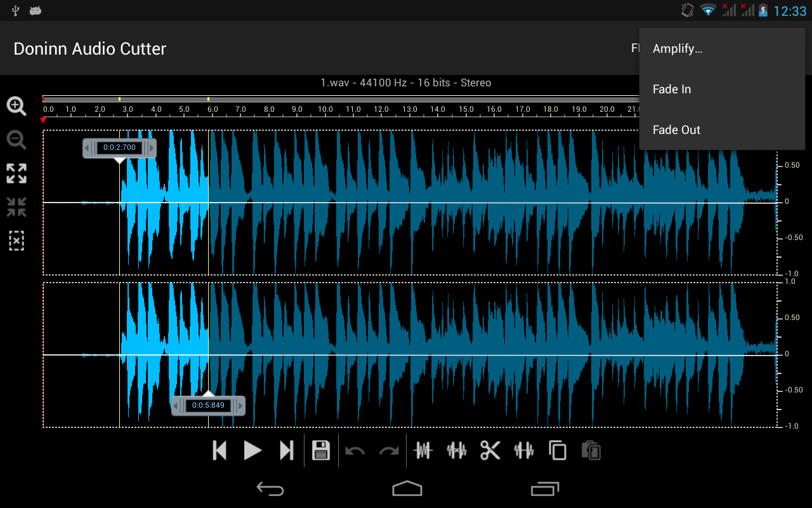Click the 0:0:2:700 start time field
The height and width of the screenshot is (508, 812).
tap(119, 148)
